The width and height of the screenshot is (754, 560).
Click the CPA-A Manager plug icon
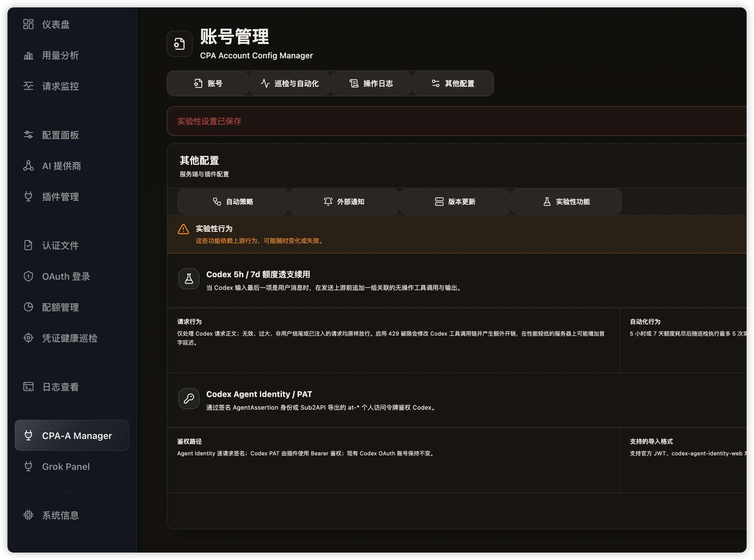coord(28,436)
